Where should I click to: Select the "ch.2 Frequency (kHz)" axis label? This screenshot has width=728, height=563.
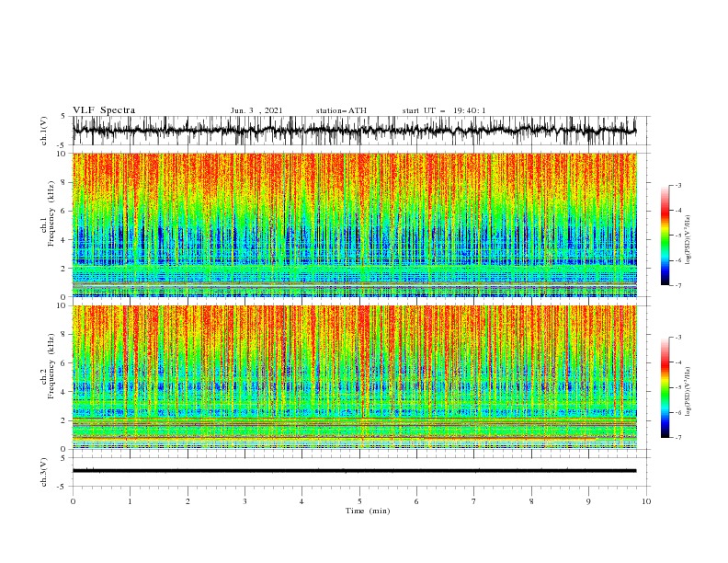tap(48, 366)
